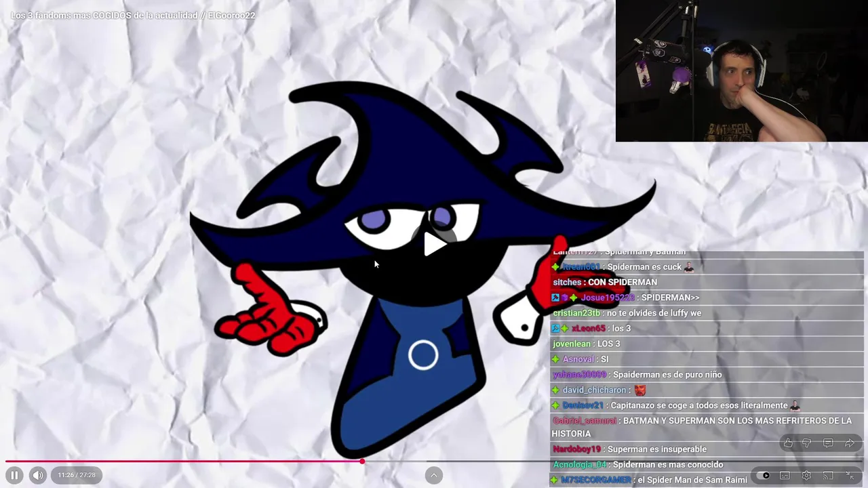Dislike the video with thumbs-down icon
Screen dimensions: 868x488
click(807, 443)
